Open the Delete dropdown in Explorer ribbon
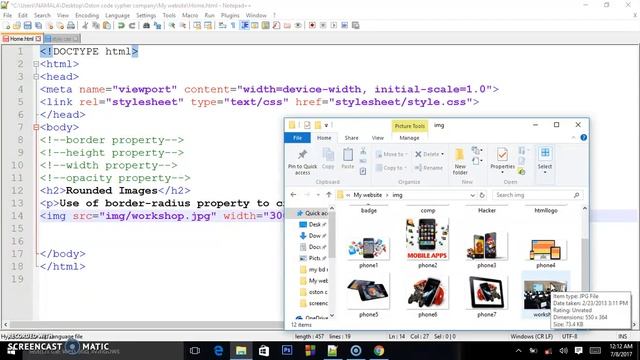 pos(429,154)
